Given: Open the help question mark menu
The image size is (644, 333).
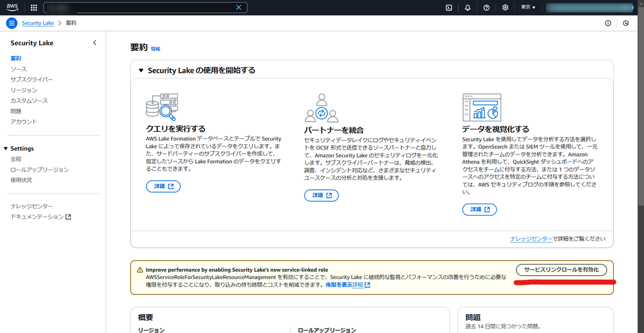Looking at the screenshot, I should coord(486,8).
